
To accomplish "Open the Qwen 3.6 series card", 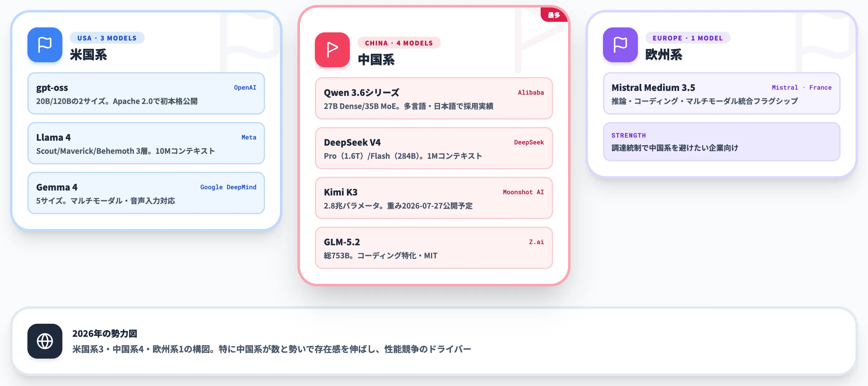I will [x=434, y=99].
